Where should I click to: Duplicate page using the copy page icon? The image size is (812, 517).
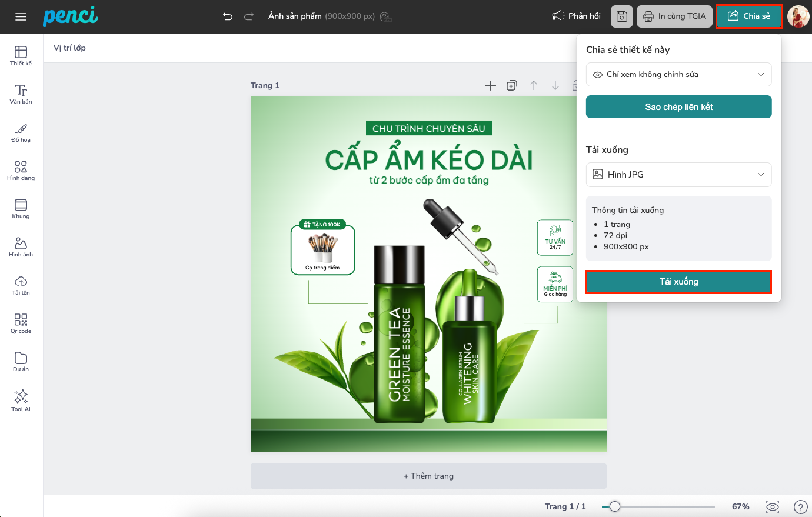point(512,86)
